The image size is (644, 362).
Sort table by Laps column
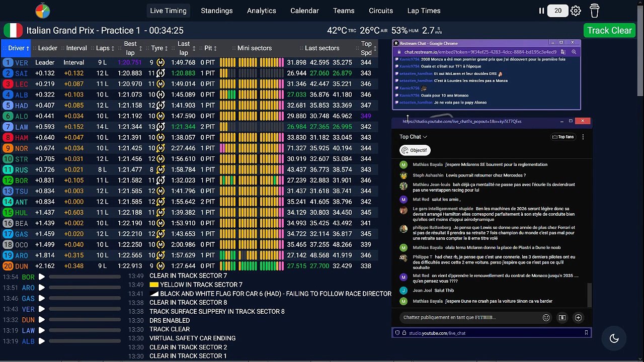point(106,48)
